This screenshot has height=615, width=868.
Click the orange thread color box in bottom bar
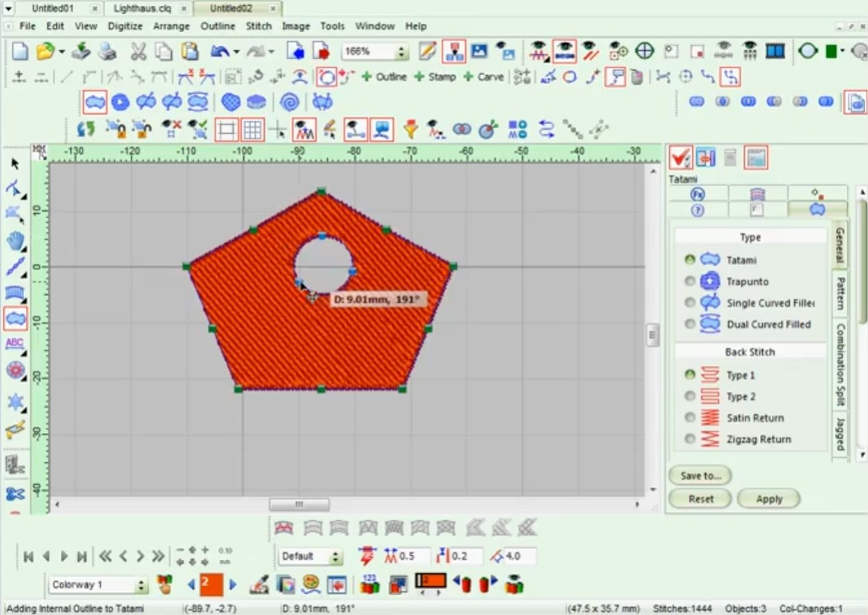click(430, 580)
